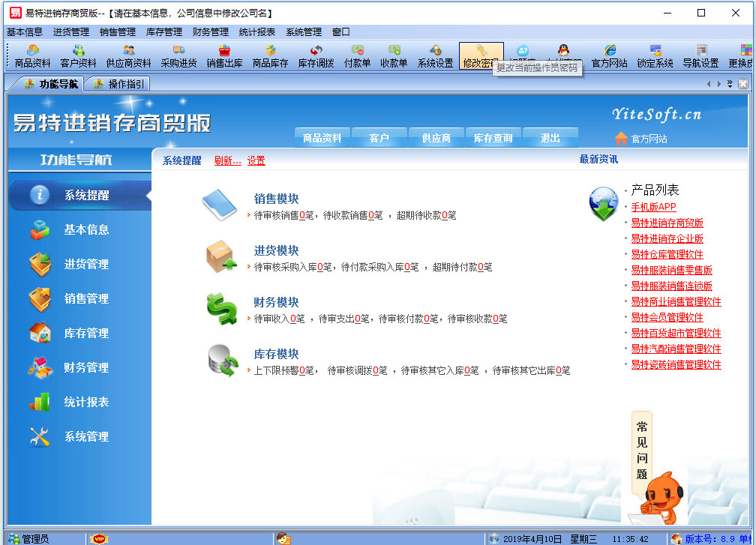This screenshot has width=756, height=545.
Task: Click the 设置 link in 系统提醒
Action: coord(256,160)
